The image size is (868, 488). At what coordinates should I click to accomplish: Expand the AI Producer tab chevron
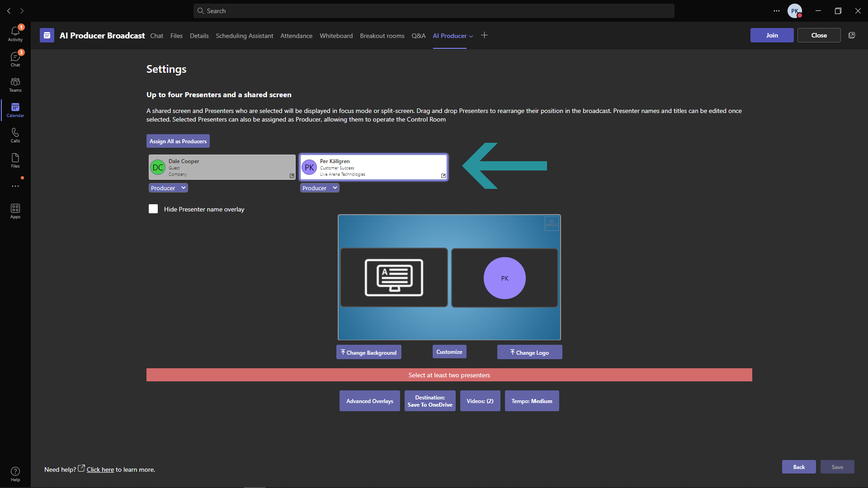[471, 36]
